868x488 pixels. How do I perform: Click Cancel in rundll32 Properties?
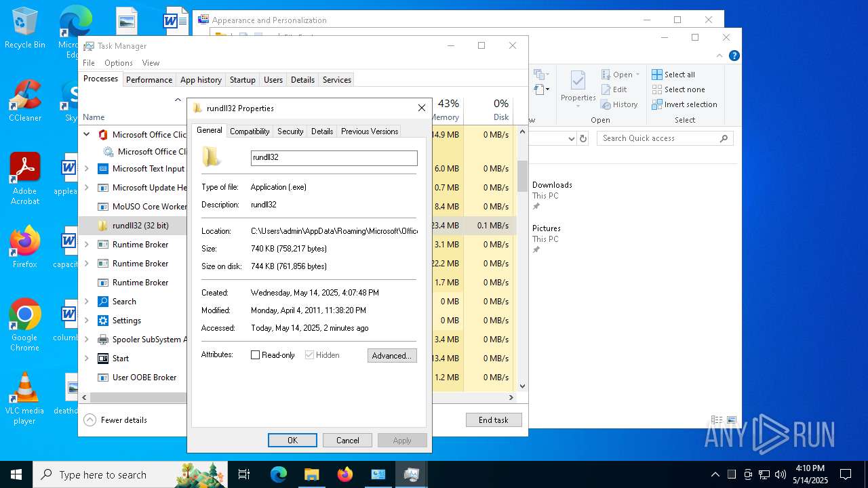click(348, 441)
